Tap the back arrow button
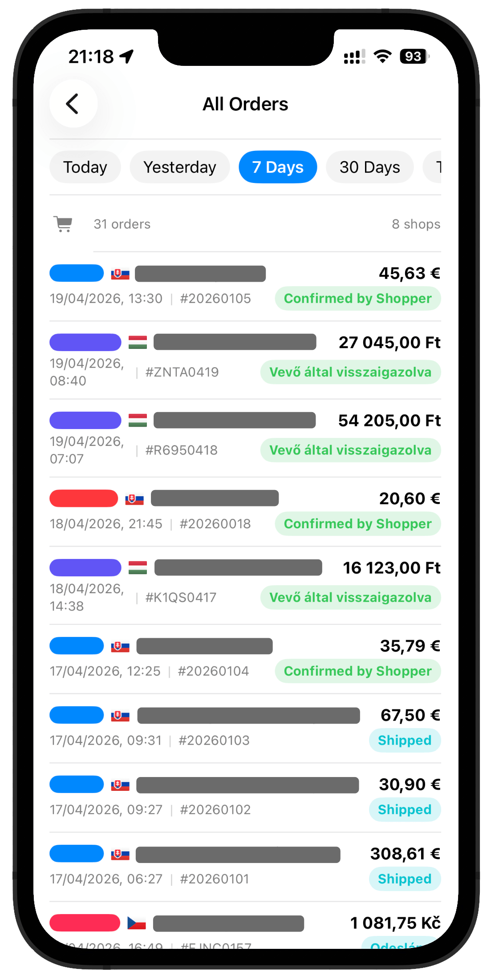 coord(73,104)
